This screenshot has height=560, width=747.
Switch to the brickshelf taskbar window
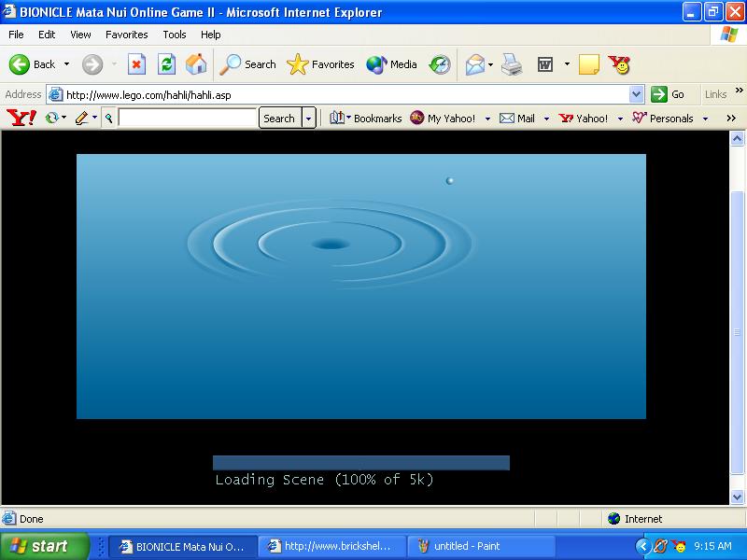(331, 546)
